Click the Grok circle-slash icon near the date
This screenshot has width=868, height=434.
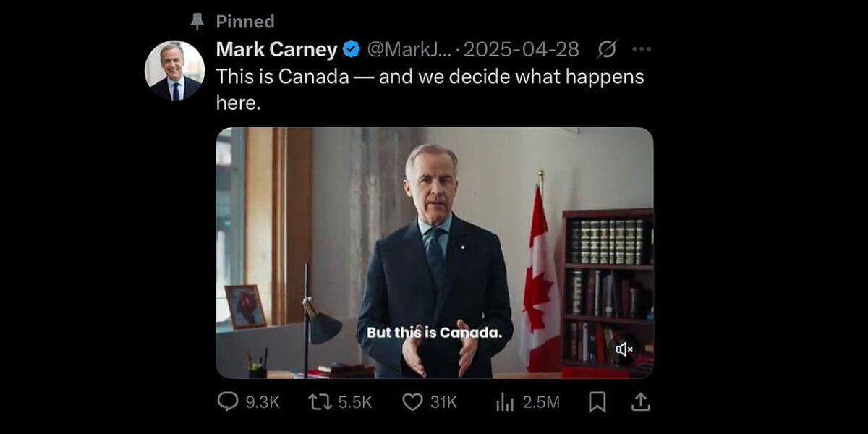(x=607, y=49)
